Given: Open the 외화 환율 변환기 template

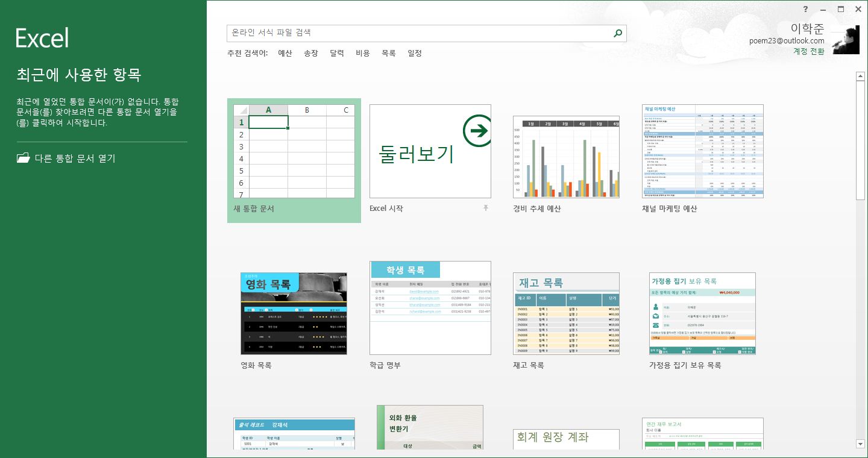Looking at the screenshot, I should tap(430, 427).
